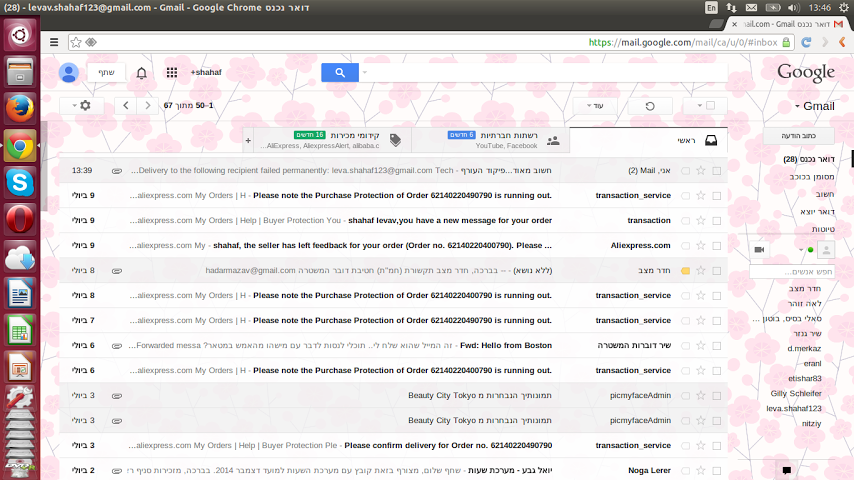Open chat with contact d.merkaz
The width and height of the screenshot is (854, 480).
click(804, 349)
